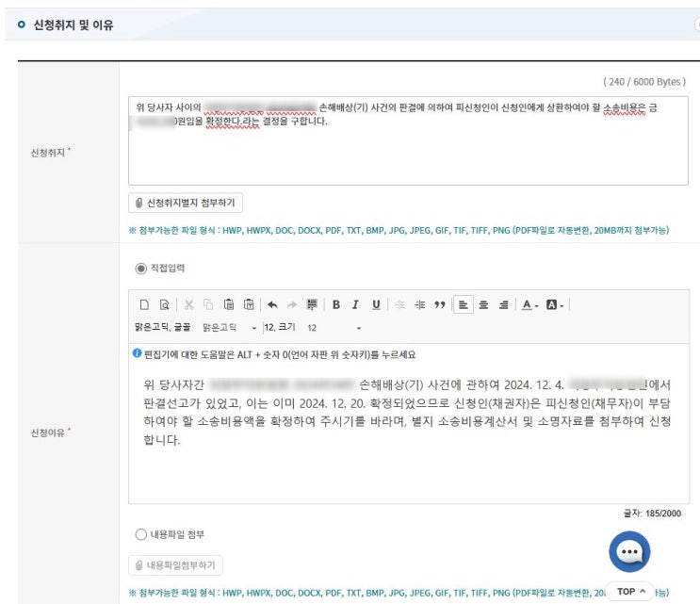This screenshot has width=700, height=604.
Task: Align text left
Action: 464,304
